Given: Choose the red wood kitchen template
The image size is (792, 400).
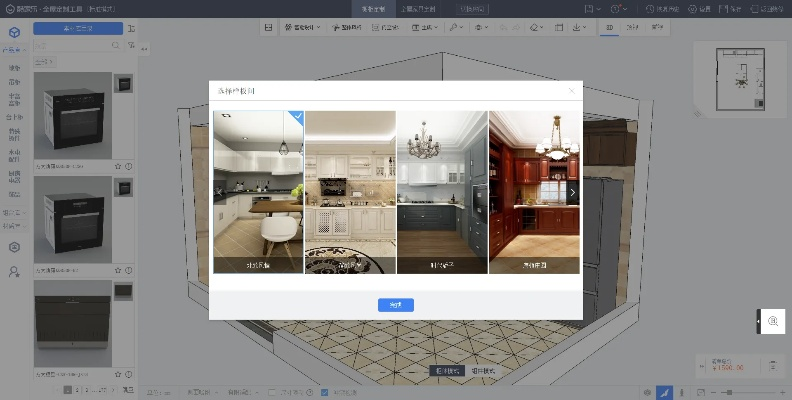Looking at the screenshot, I should click(533, 192).
